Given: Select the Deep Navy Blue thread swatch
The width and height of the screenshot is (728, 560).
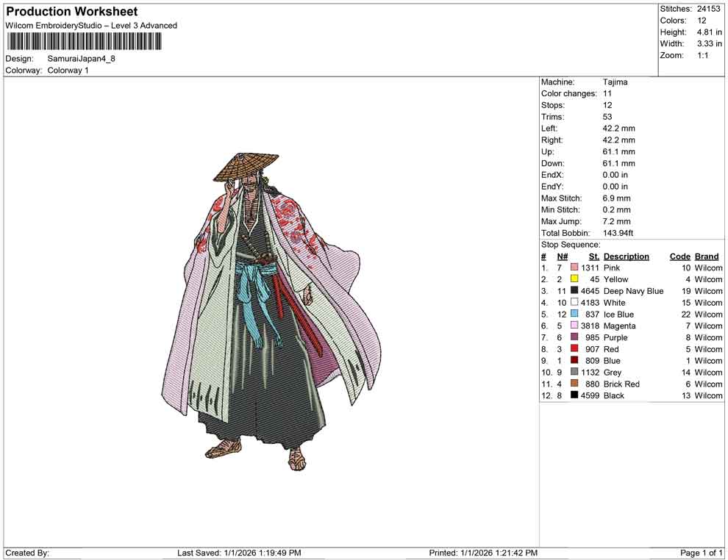Looking at the screenshot, I should 573,291.
